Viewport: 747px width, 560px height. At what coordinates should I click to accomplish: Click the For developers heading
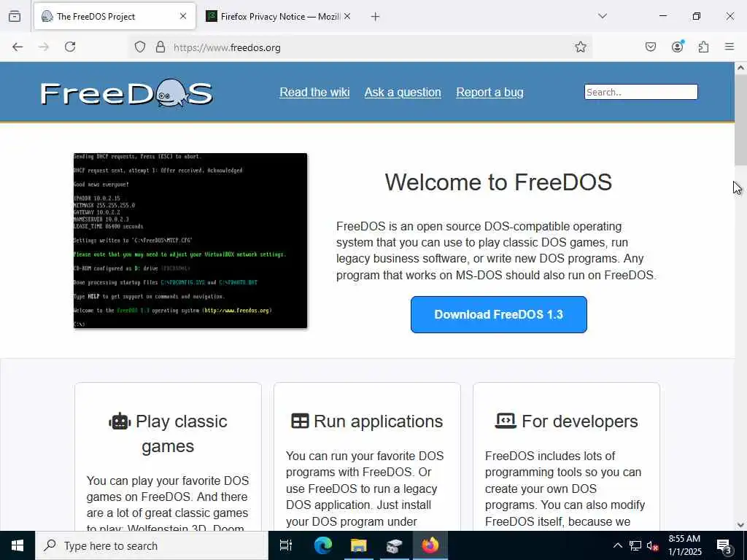[x=580, y=421]
